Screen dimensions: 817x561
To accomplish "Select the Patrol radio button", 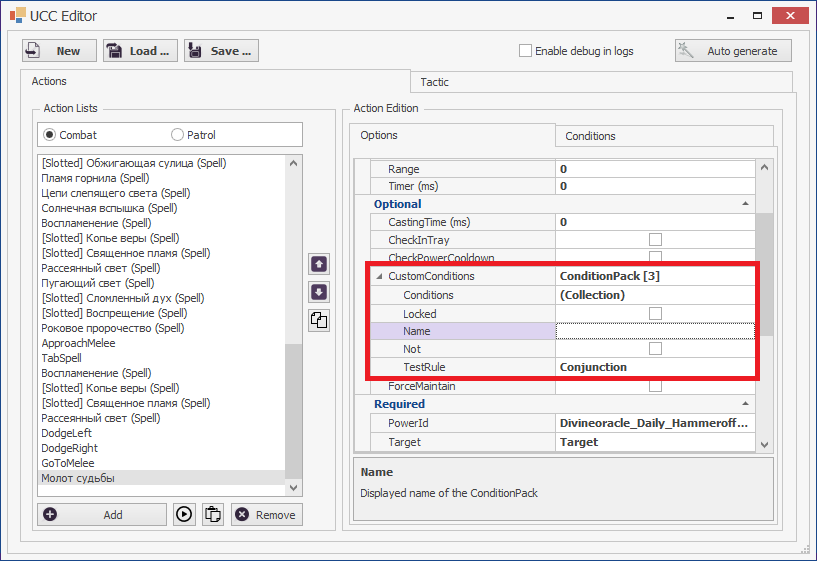I will point(177,135).
